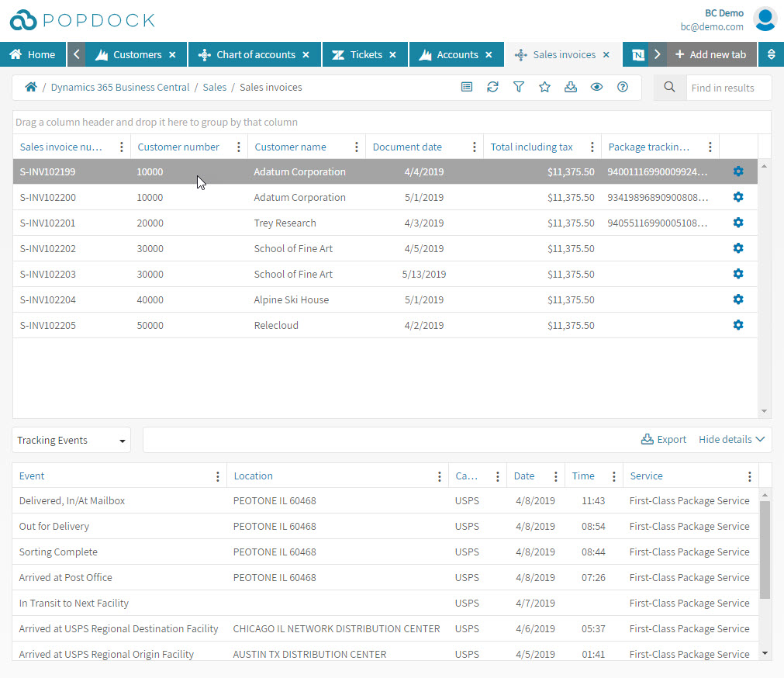784x678 pixels.
Task: Close the Accounts tab
Action: [489, 54]
